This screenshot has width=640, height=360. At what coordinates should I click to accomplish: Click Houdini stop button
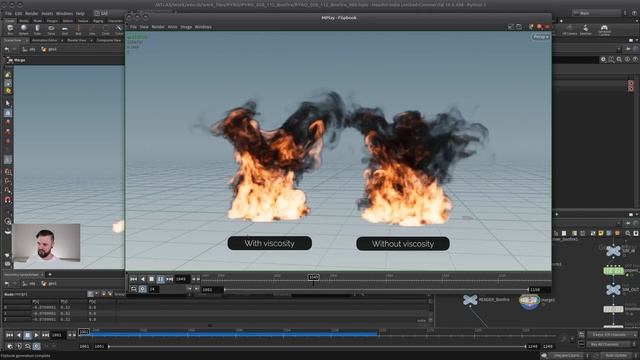click(27, 335)
